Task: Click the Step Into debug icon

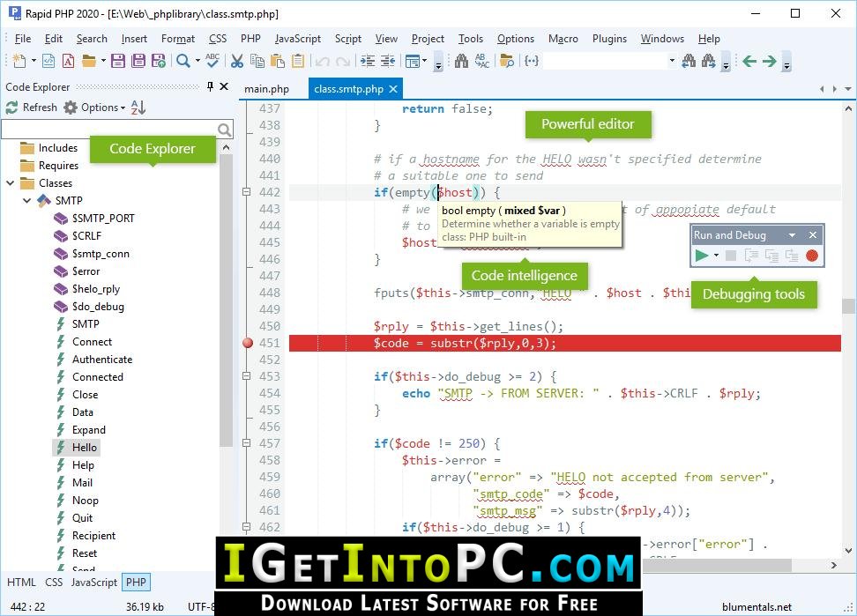Action: coord(751,255)
